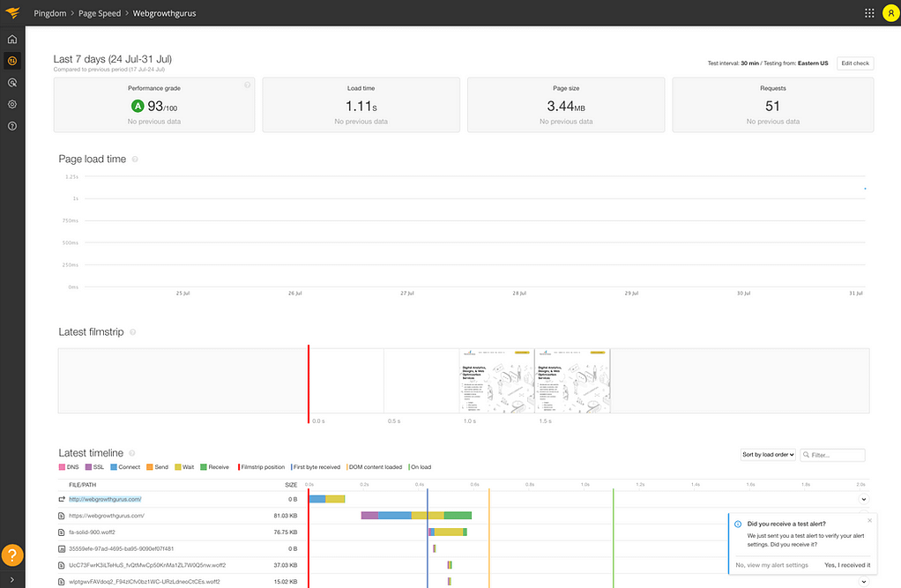Expand the webgrowthgurus.com timeline row chevron

[x=863, y=498]
